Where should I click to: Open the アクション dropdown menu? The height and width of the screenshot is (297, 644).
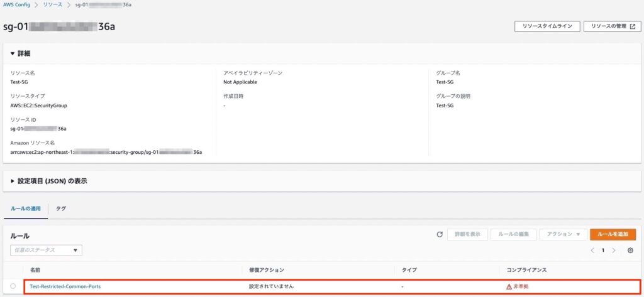pos(562,234)
